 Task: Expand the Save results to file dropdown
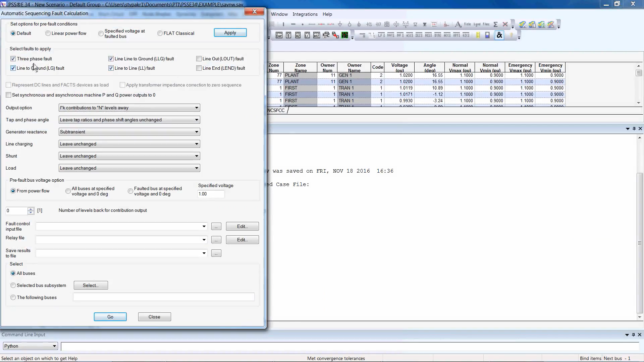(204, 253)
